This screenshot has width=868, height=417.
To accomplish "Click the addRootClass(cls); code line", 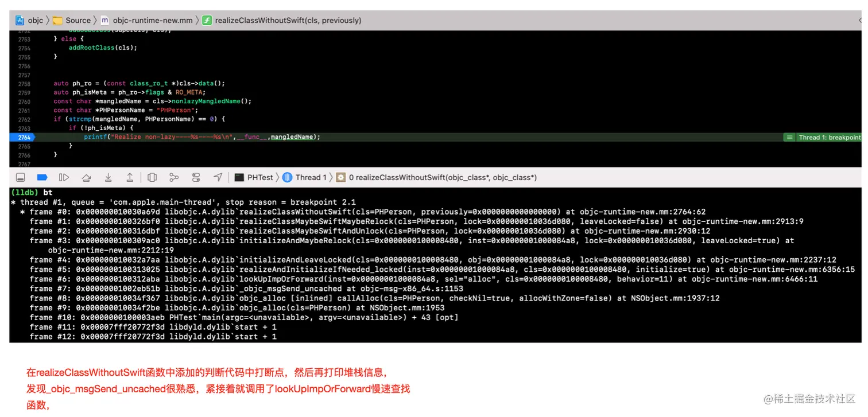I will (x=103, y=48).
